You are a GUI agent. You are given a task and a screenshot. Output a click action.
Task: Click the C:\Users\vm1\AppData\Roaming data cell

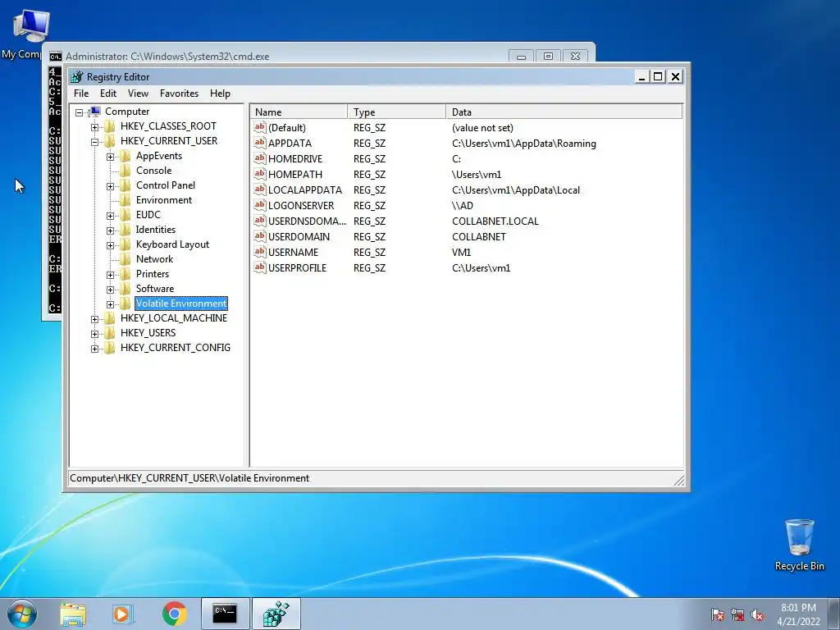tap(524, 144)
